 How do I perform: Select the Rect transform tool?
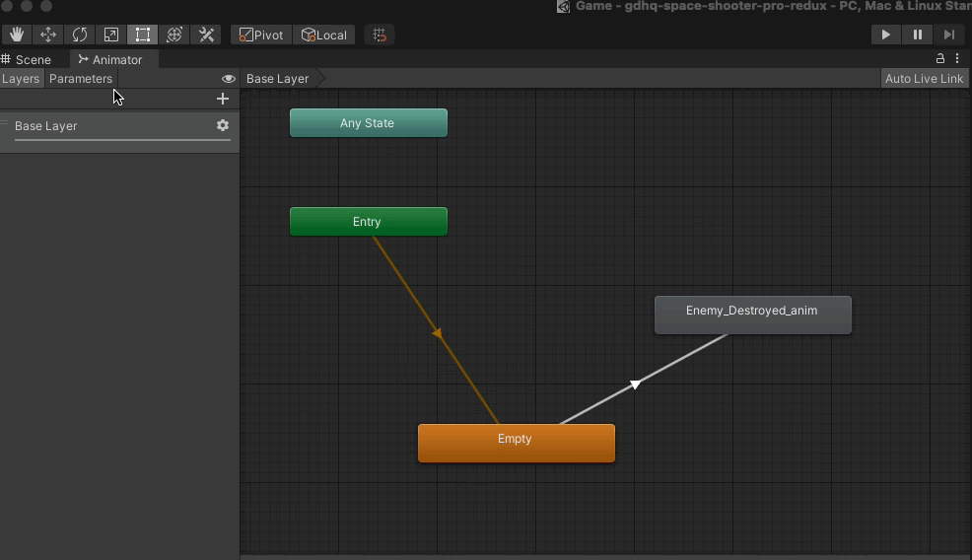pos(143,35)
